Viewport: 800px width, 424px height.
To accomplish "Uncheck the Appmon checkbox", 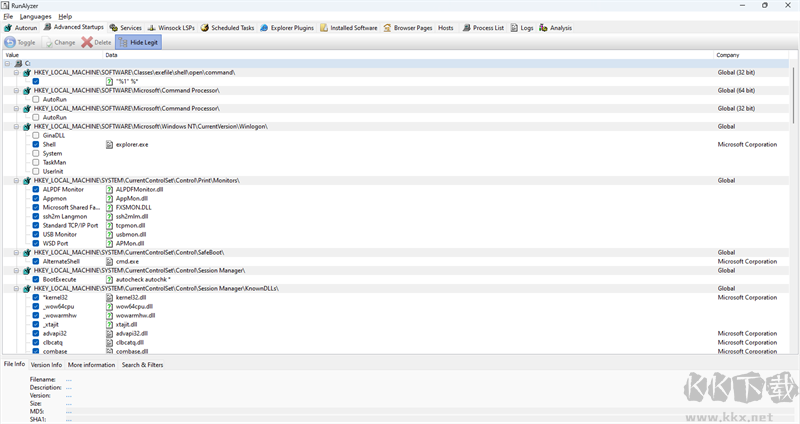I will [x=36, y=198].
